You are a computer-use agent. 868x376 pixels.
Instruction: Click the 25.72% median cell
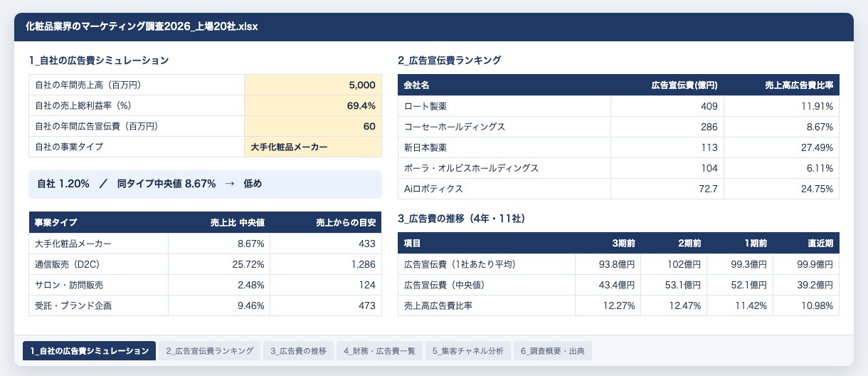tap(220, 264)
